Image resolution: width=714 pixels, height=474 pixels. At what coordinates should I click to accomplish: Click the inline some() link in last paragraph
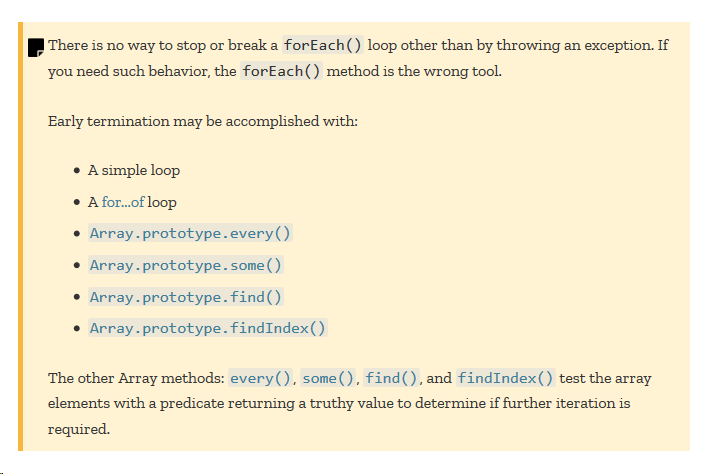point(328,378)
